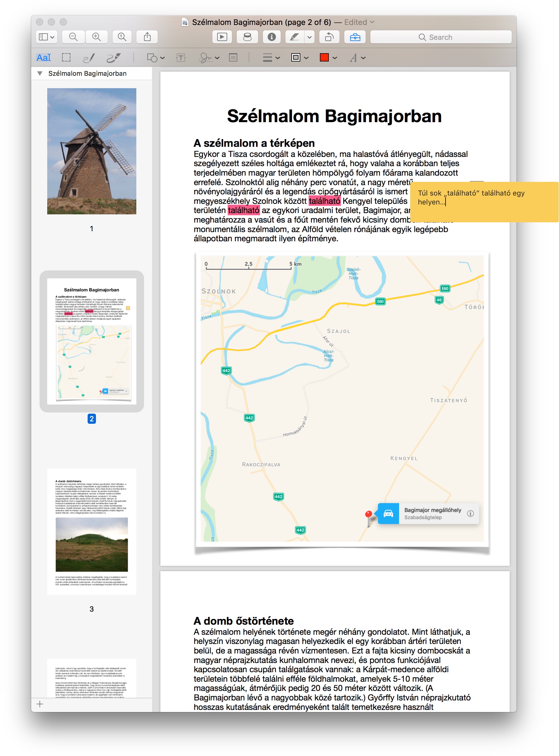Image resolution: width=559 pixels, height=756 pixels.
Task: Focus the Search field
Action: [440, 37]
